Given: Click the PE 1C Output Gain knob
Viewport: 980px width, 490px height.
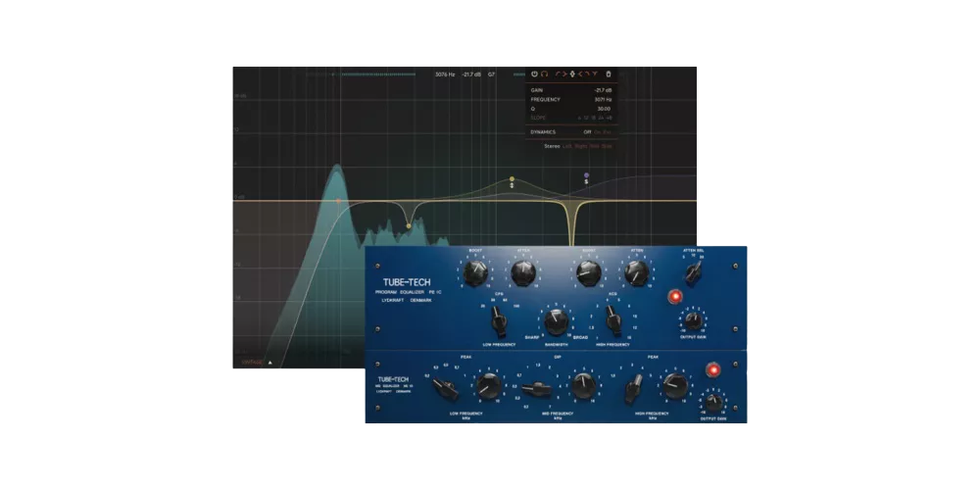Looking at the screenshot, I should tap(695, 321).
